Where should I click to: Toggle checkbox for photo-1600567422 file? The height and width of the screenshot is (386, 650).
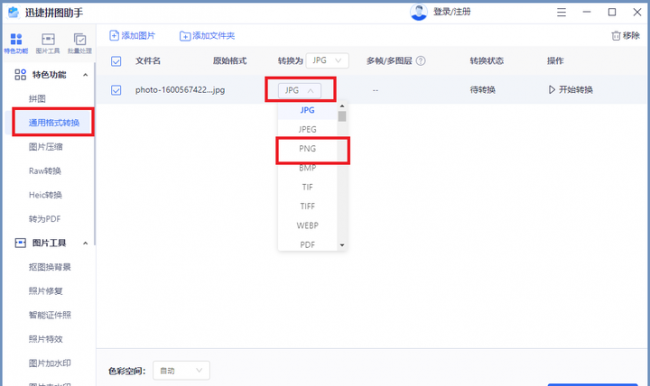[116, 90]
